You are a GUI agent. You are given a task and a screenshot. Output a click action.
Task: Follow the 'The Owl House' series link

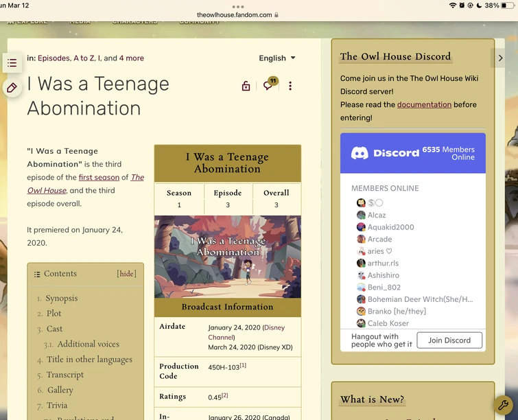pyautogui.click(x=85, y=184)
